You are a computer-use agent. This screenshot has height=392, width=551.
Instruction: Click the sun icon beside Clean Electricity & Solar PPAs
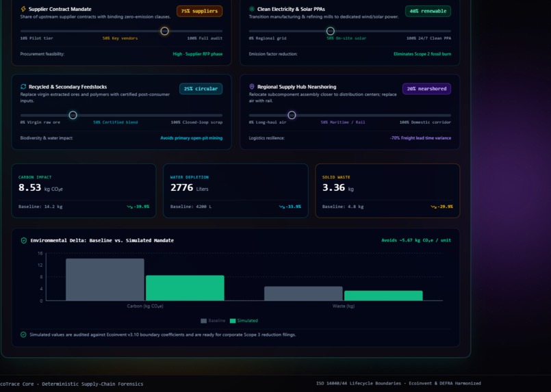tap(252, 9)
